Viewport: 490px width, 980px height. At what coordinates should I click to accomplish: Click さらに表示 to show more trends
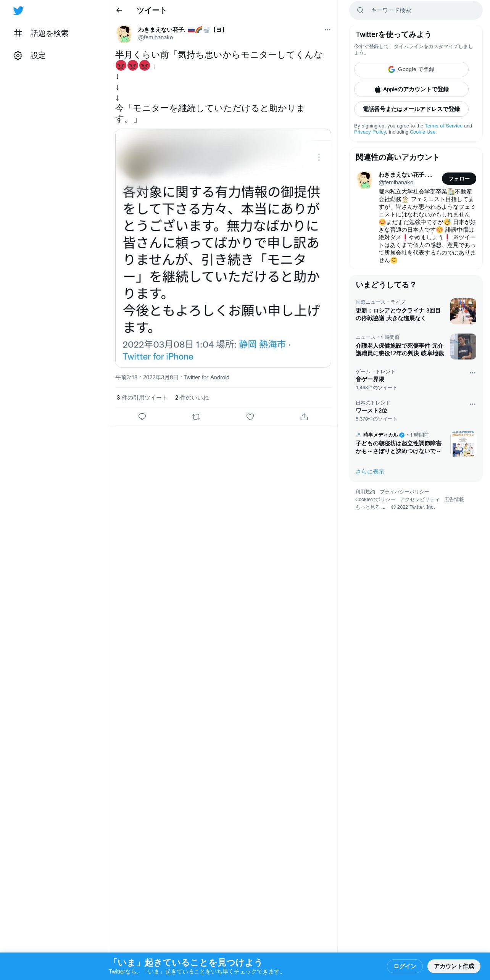click(x=370, y=472)
